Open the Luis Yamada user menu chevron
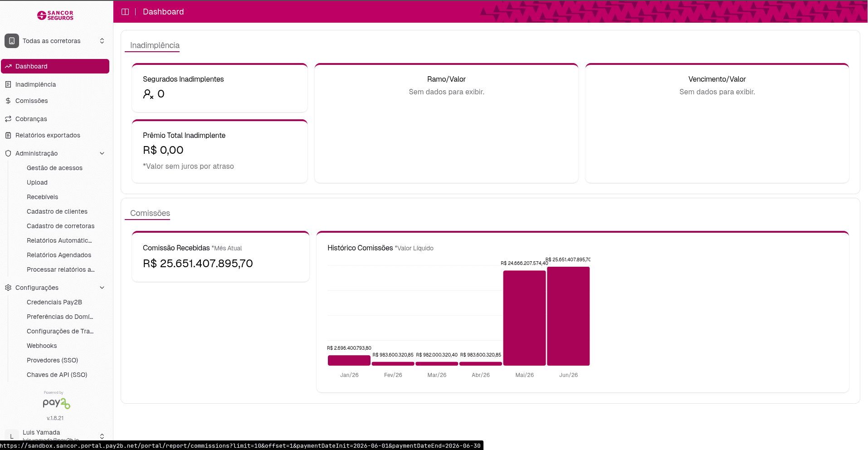Screen dimensions: 868x450 click(x=102, y=436)
